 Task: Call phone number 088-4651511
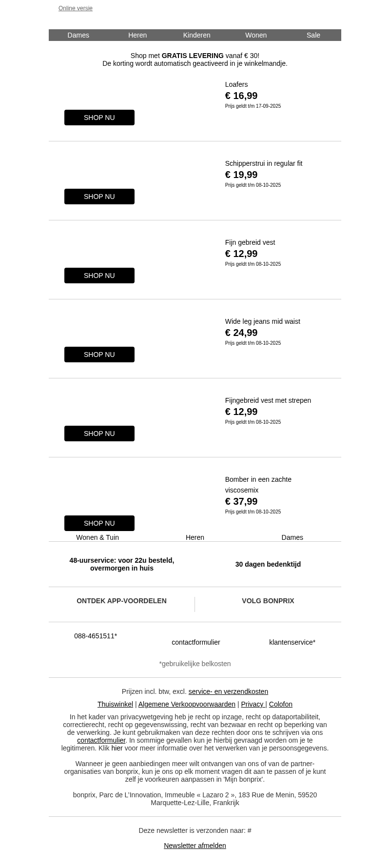coord(96,636)
